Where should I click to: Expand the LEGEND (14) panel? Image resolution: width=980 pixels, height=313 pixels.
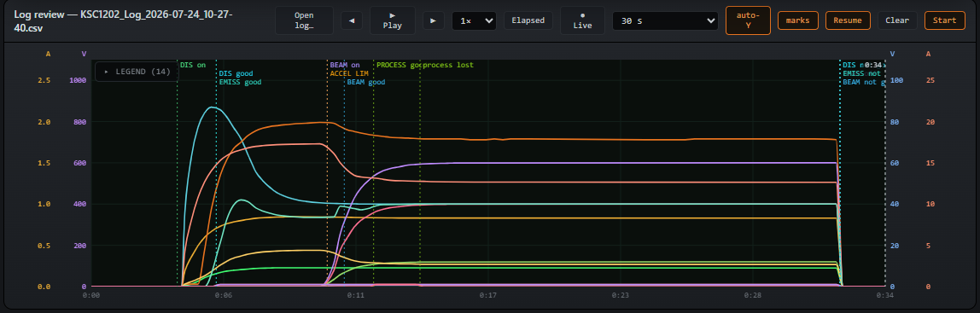[137, 72]
